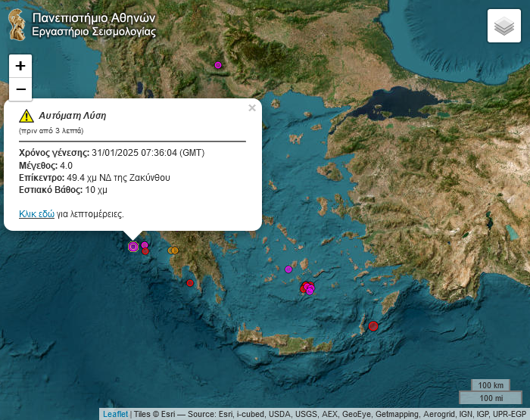Click the University of Athens helmet logo
This screenshot has height=420, width=530.
point(17,25)
